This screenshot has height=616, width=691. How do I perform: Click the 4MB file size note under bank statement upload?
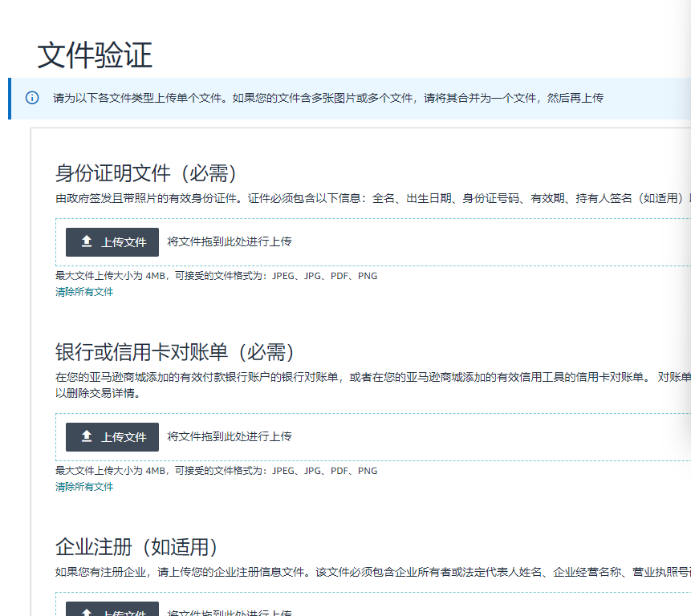click(216, 471)
